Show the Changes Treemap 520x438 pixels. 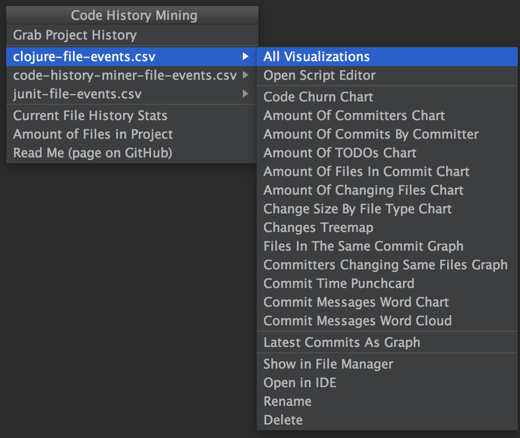tap(387, 227)
